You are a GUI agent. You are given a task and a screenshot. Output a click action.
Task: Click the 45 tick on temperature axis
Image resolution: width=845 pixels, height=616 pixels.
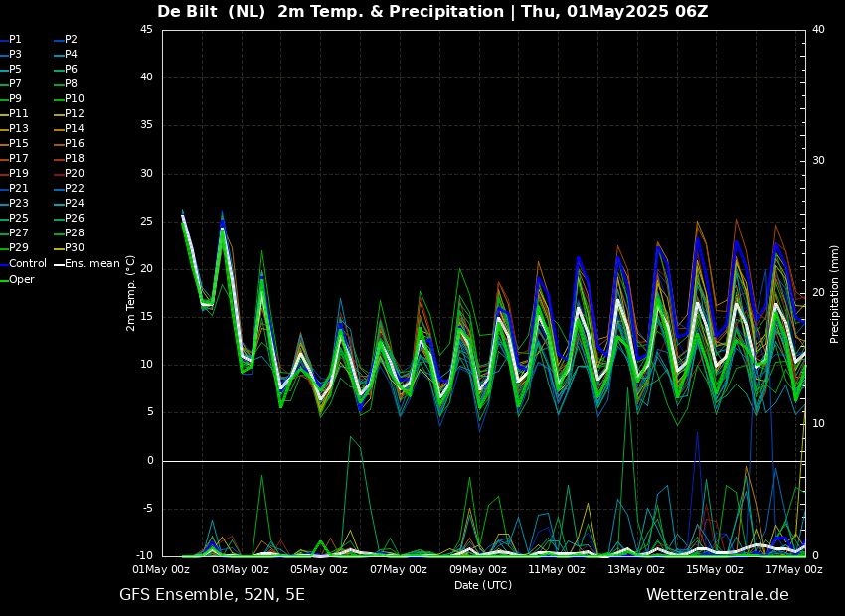click(x=146, y=30)
